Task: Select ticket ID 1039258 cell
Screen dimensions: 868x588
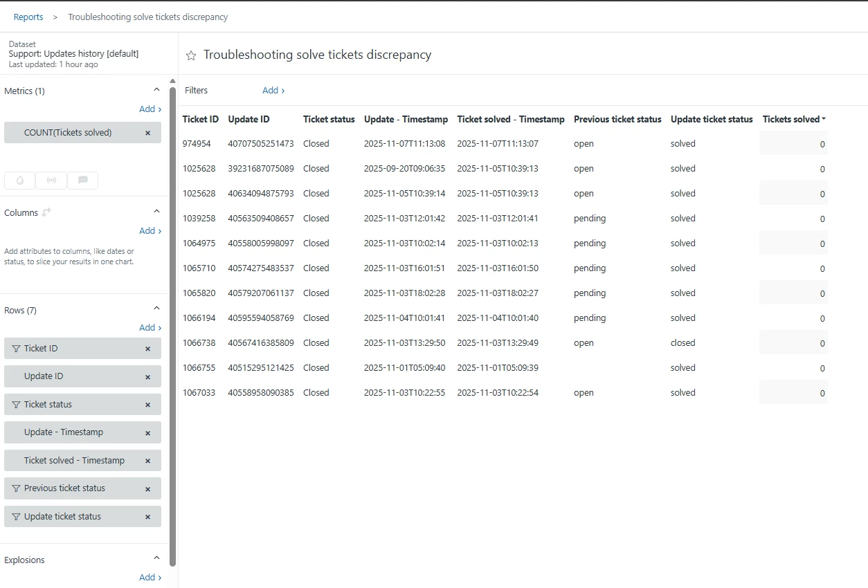Action: click(199, 219)
